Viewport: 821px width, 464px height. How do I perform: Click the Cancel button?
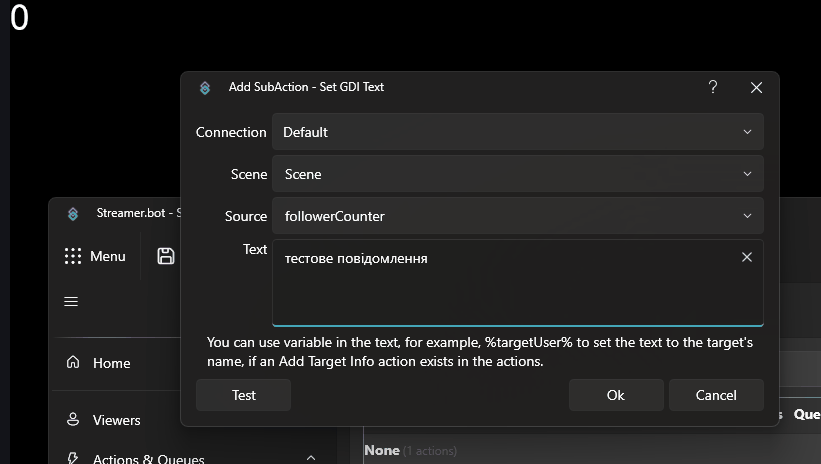pyautogui.click(x=716, y=395)
